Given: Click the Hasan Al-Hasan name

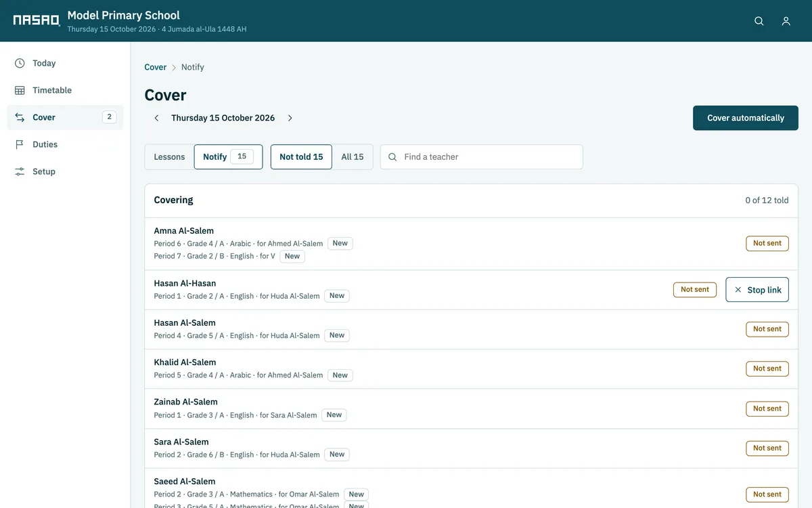Looking at the screenshot, I should (185, 283).
